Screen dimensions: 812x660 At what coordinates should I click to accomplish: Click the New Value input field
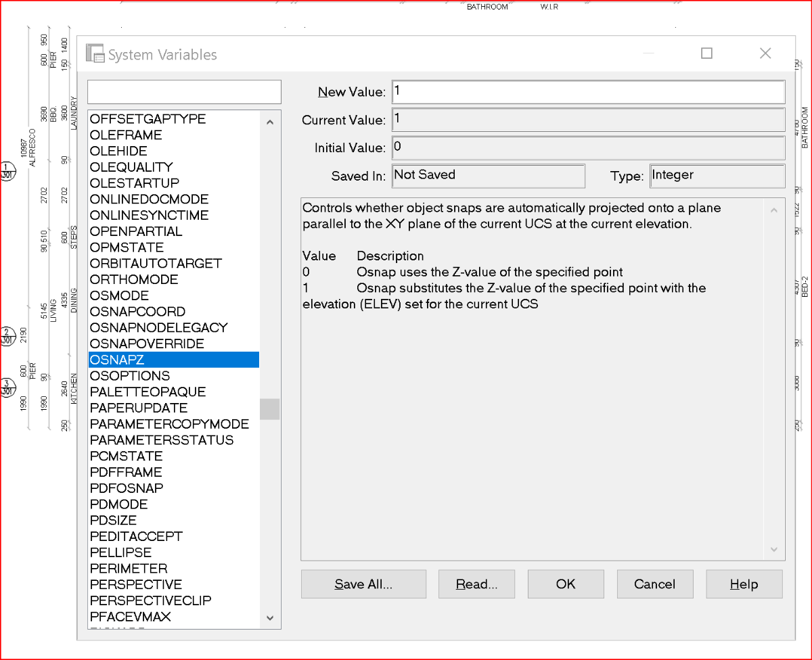pyautogui.click(x=589, y=91)
